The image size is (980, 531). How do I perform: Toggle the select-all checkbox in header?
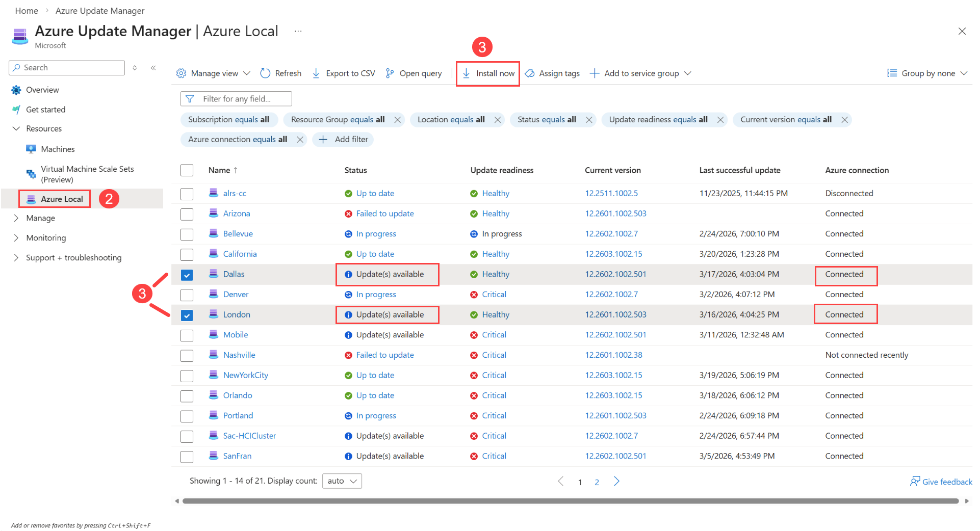click(x=187, y=170)
